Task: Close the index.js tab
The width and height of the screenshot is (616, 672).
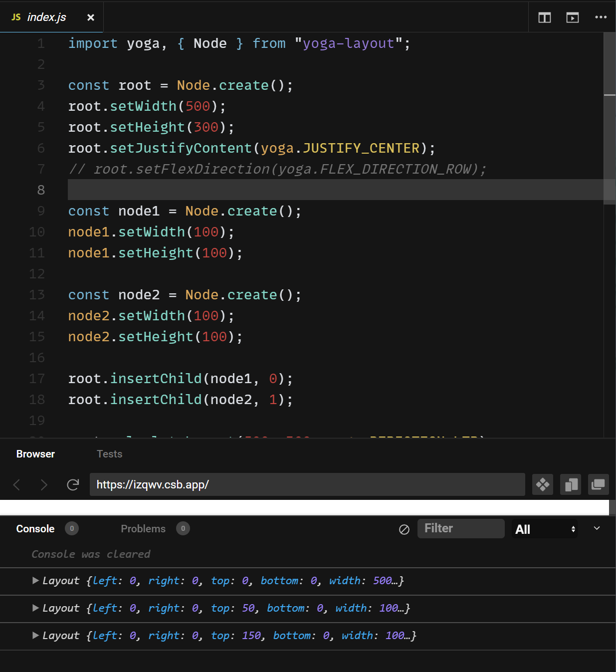Action: pyautogui.click(x=91, y=17)
